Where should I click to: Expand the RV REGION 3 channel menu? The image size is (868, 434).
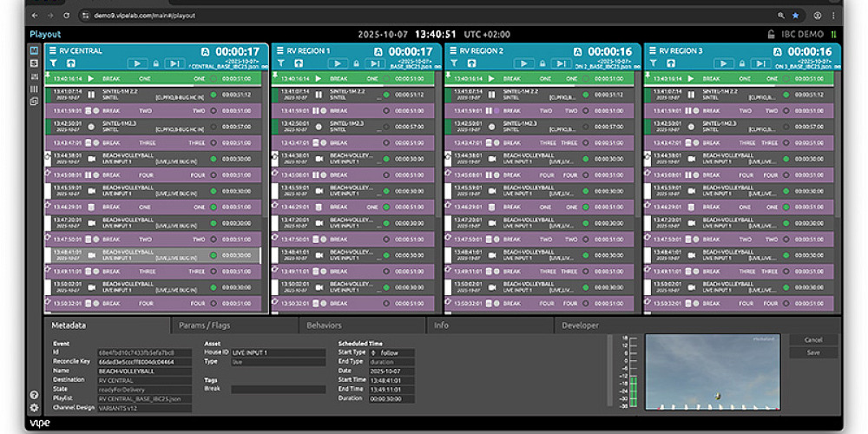(652, 51)
